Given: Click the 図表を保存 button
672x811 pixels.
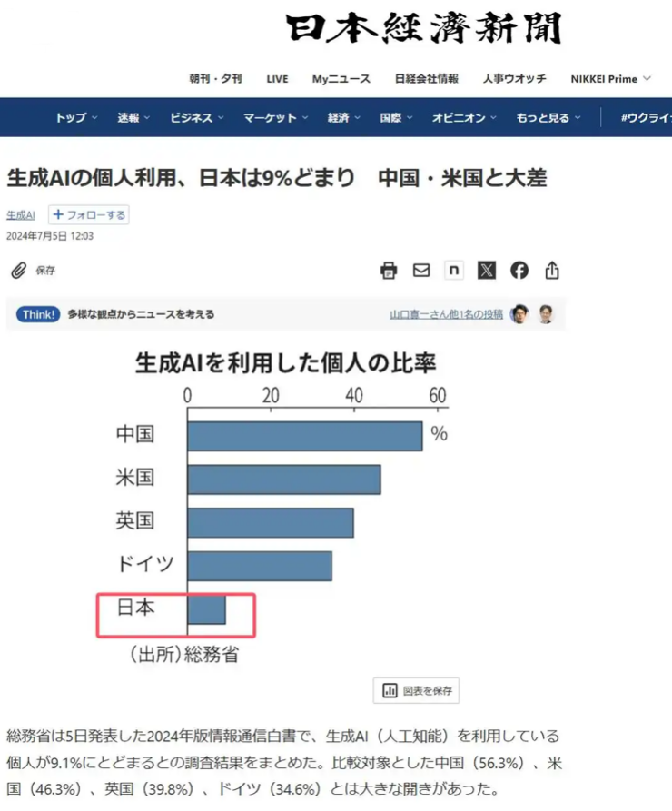Looking at the screenshot, I should [x=416, y=690].
